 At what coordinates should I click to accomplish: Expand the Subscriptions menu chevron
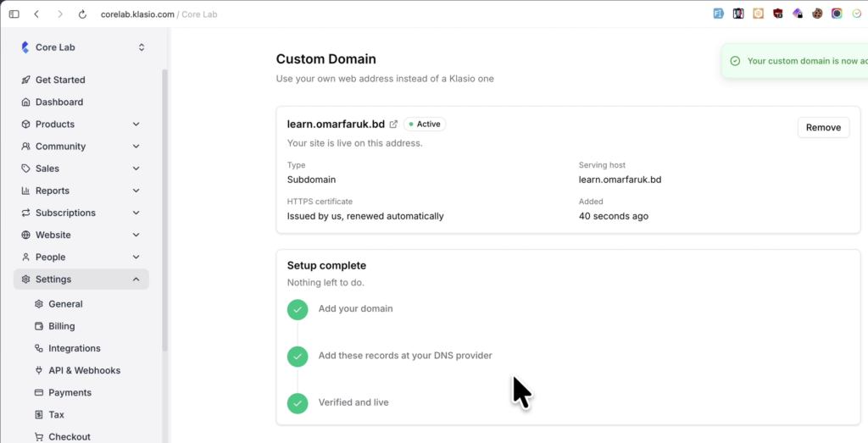[136, 213]
